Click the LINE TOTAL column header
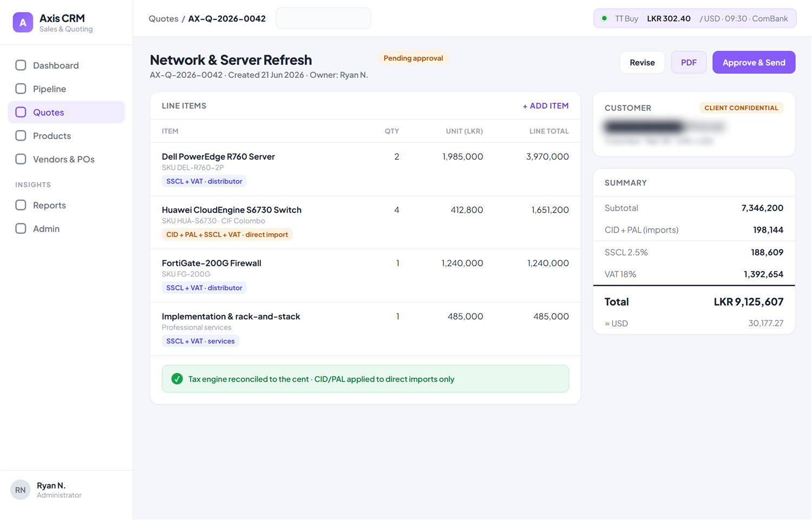 tap(549, 131)
